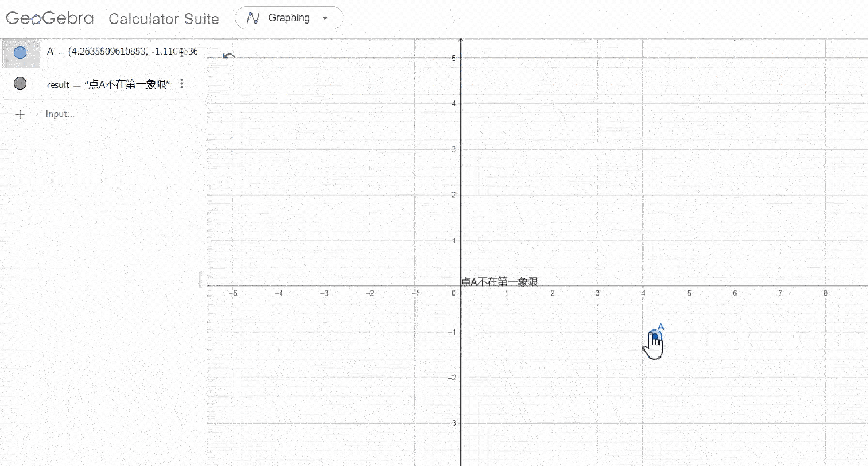Screen dimensions: 868x466
Task: Click the Calculator Suite title
Action: pos(164,19)
